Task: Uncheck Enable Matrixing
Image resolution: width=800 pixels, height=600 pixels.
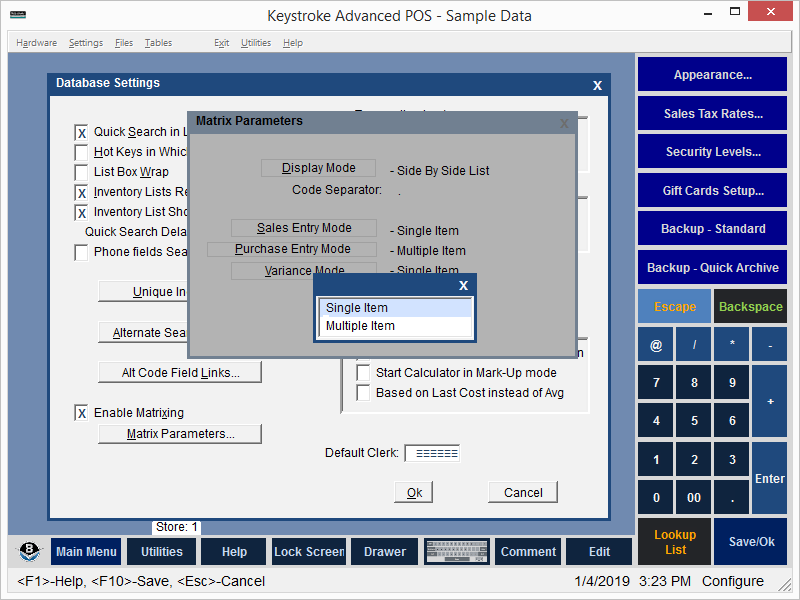Action: pos(81,413)
